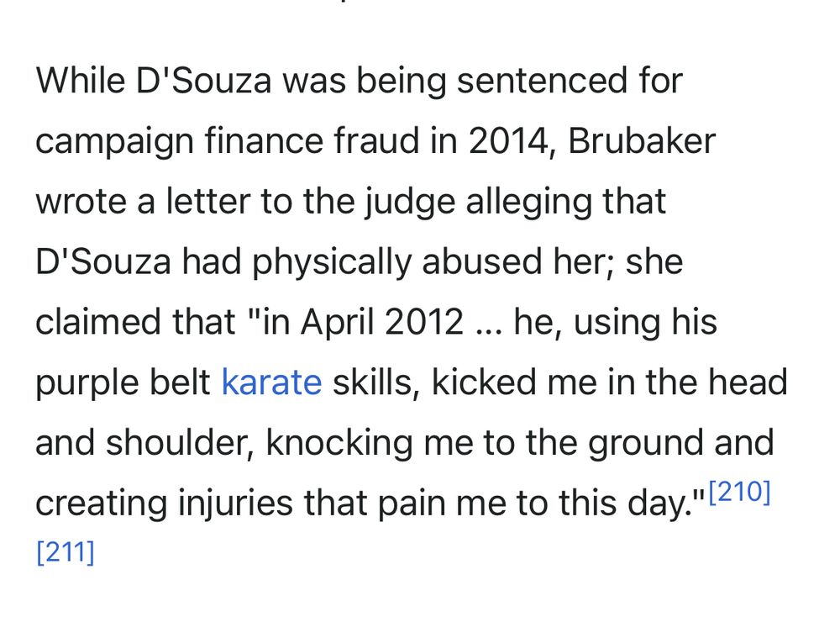Image resolution: width=840 pixels, height=638 pixels.
Task: Open citation reference [210]
Action: click(739, 493)
